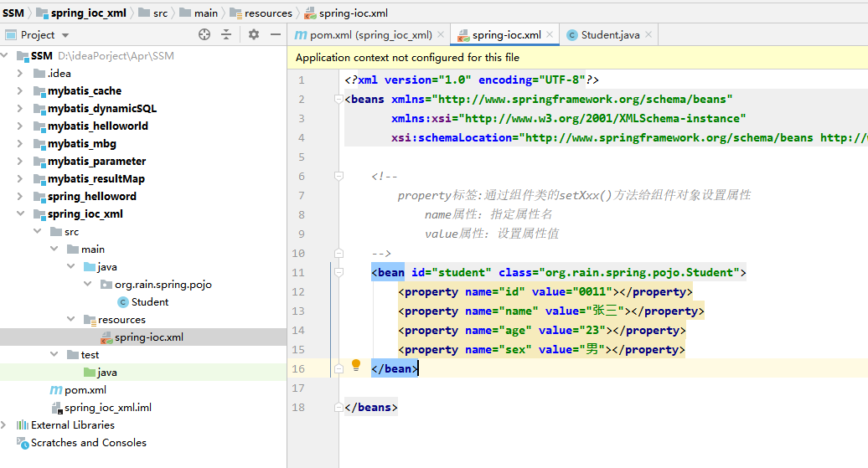Click SSM in the breadcrumb bar
Viewport: 868px width, 468px height.
click(x=13, y=13)
